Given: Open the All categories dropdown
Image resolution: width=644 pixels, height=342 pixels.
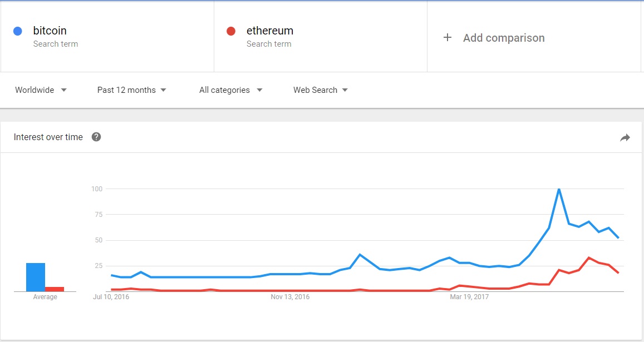Looking at the screenshot, I should 230,90.
